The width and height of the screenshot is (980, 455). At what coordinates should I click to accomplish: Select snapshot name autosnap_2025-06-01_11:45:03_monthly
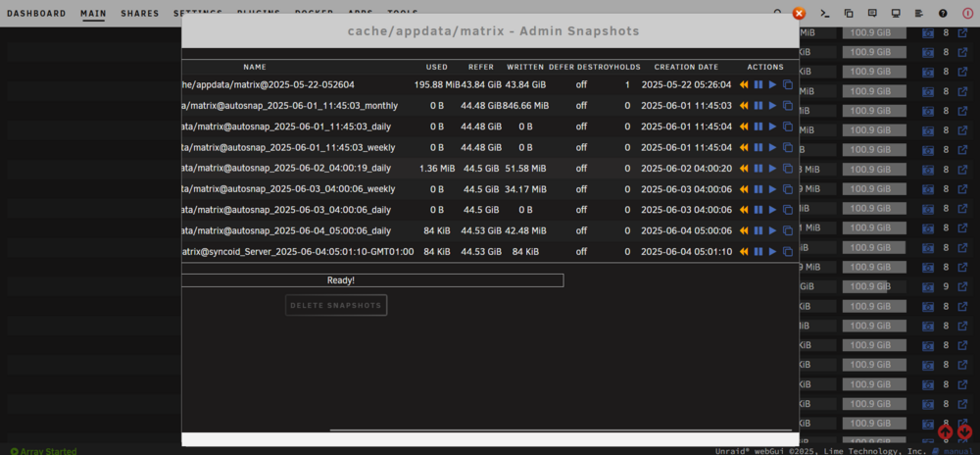[x=290, y=106]
